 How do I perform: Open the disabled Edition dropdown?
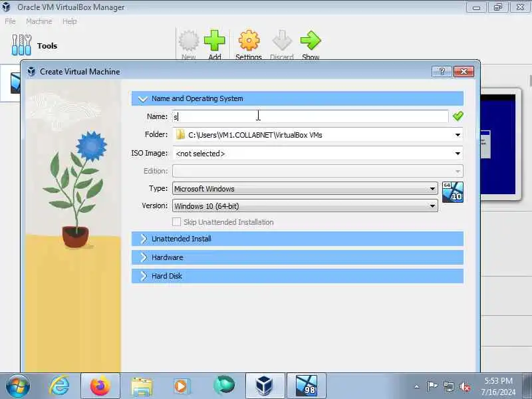pyautogui.click(x=318, y=171)
